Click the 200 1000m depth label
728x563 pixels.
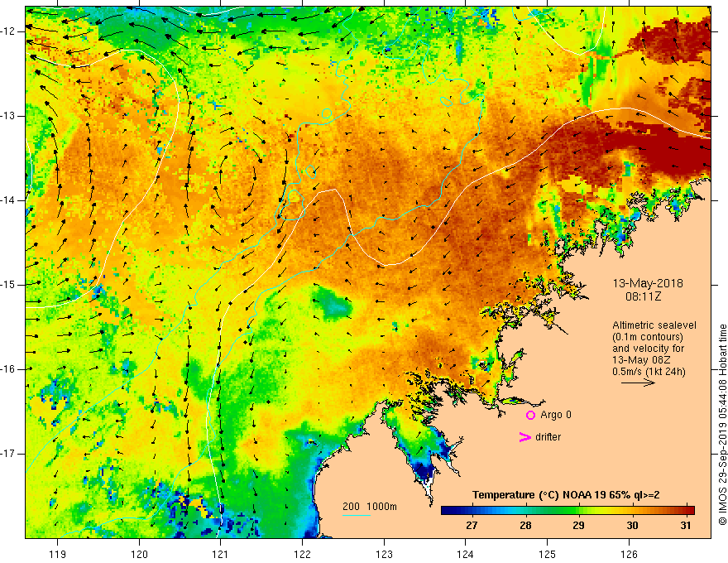(x=370, y=507)
